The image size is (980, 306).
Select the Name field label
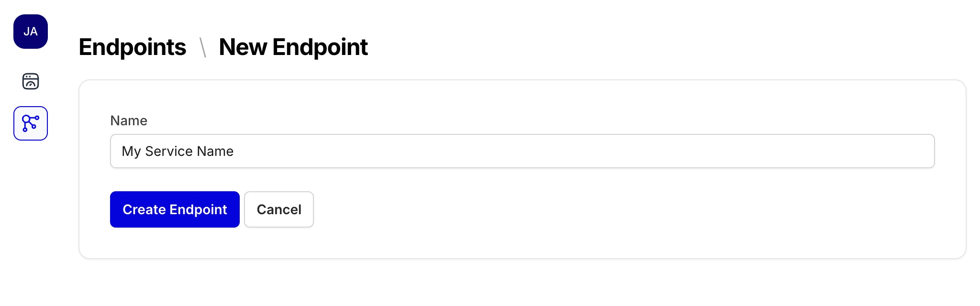click(128, 120)
